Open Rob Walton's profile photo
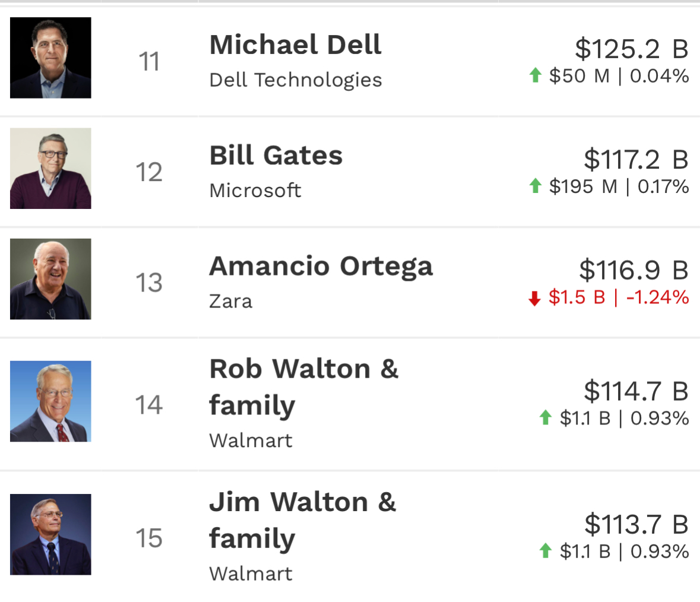The height and width of the screenshot is (602, 700). (x=50, y=401)
